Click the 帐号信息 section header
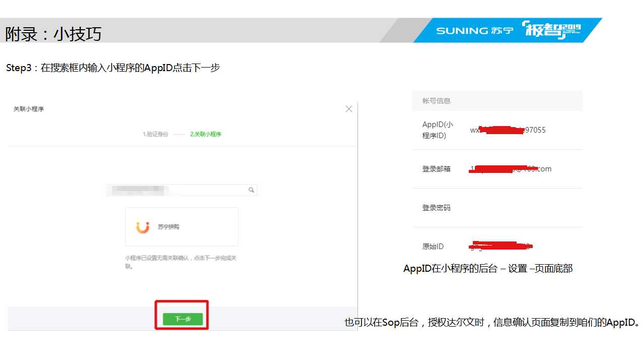 (x=436, y=101)
